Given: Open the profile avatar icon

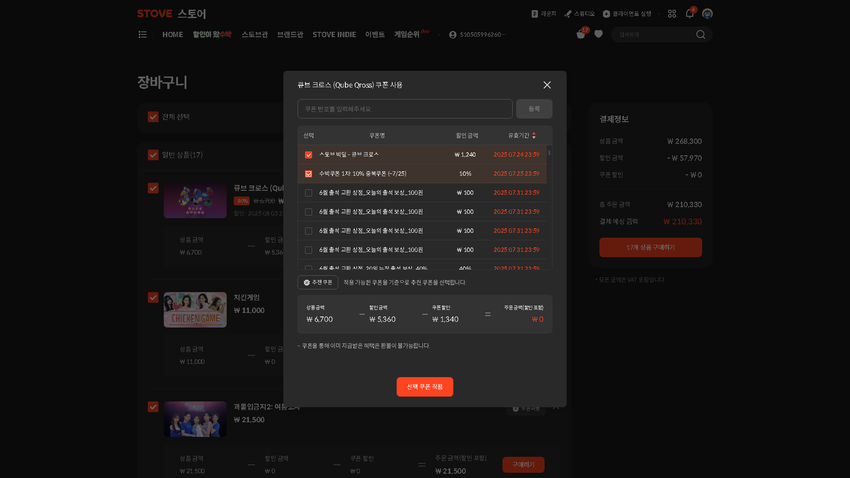Looking at the screenshot, I should [707, 14].
